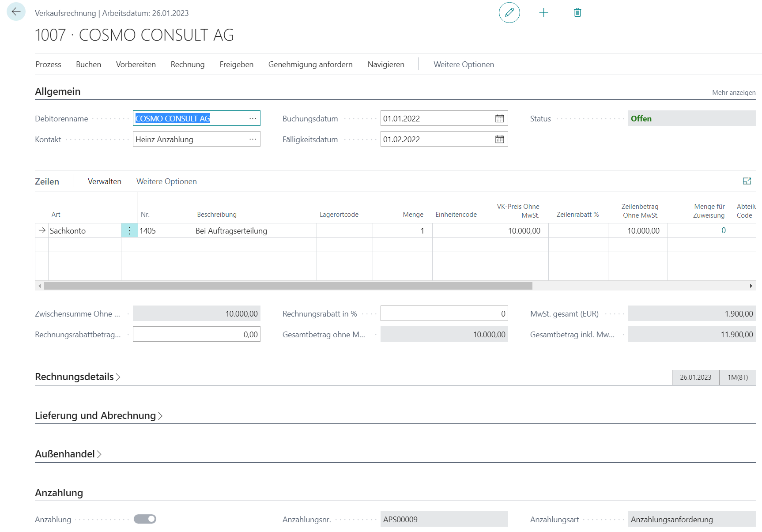
Task: Click the Rechnungsrabatt in % input field
Action: [x=444, y=313]
